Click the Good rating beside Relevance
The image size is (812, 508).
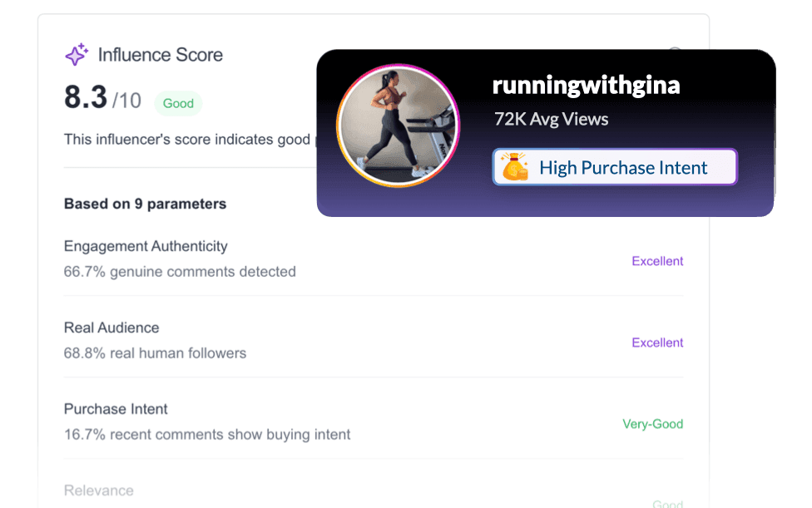[x=666, y=505]
